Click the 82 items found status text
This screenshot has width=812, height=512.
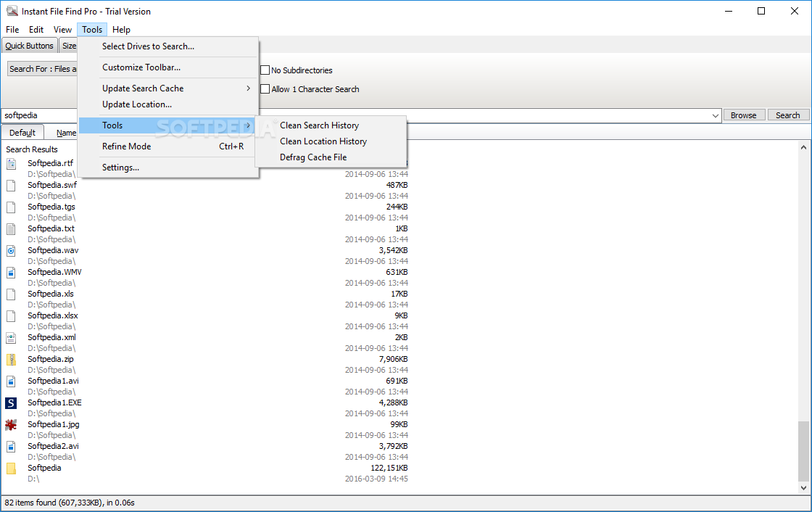click(x=70, y=503)
